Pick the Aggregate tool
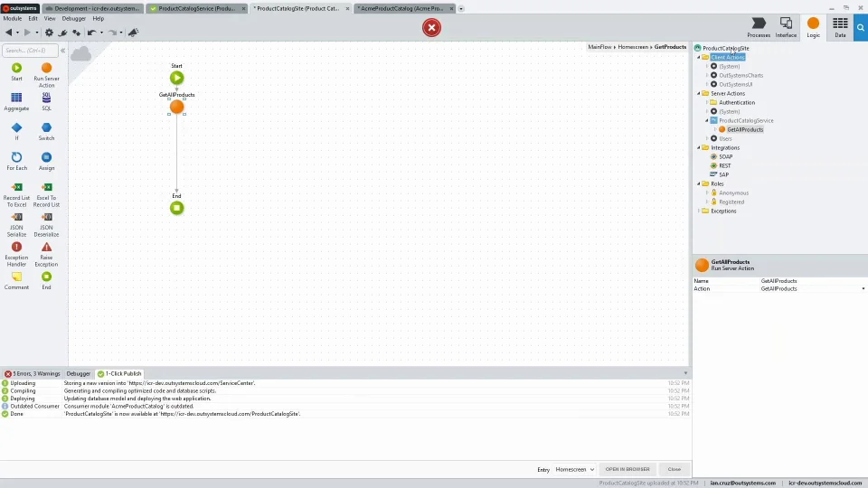868x488 pixels. (x=16, y=102)
